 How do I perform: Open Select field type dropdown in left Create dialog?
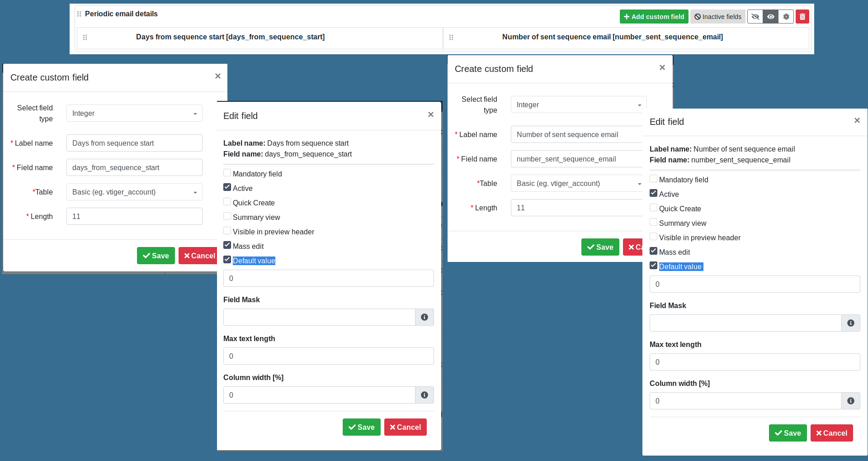click(134, 113)
